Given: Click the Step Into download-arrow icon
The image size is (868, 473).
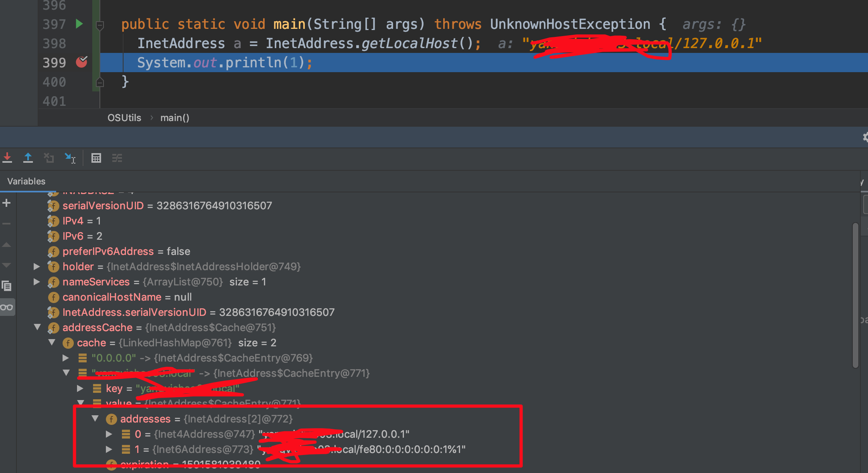Looking at the screenshot, I should pyautogui.click(x=7, y=158).
